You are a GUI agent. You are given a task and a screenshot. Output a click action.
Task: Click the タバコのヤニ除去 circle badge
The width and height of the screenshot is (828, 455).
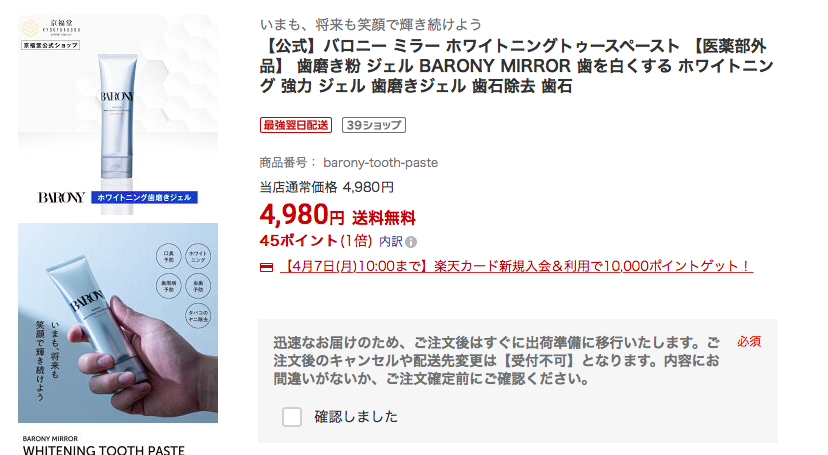pos(198,316)
